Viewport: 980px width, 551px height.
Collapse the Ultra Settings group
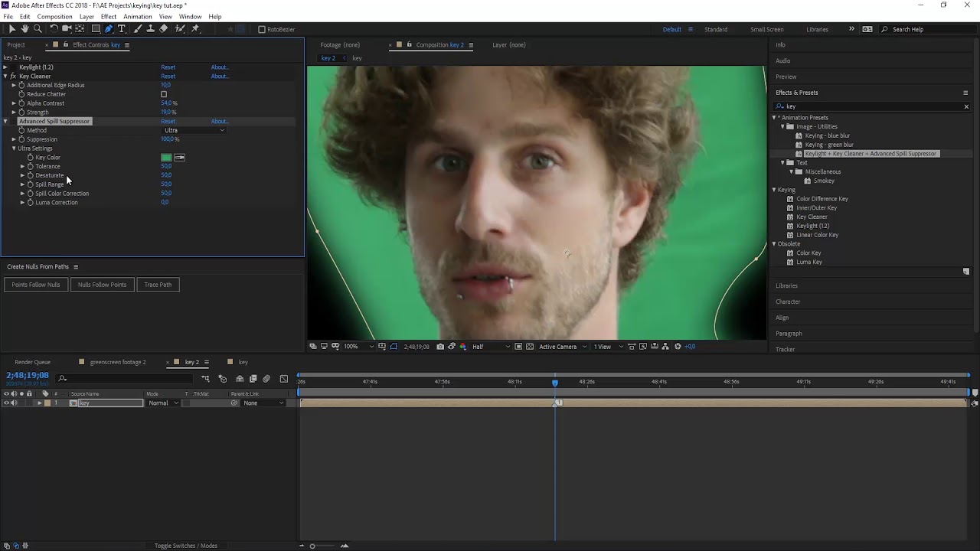(x=14, y=148)
